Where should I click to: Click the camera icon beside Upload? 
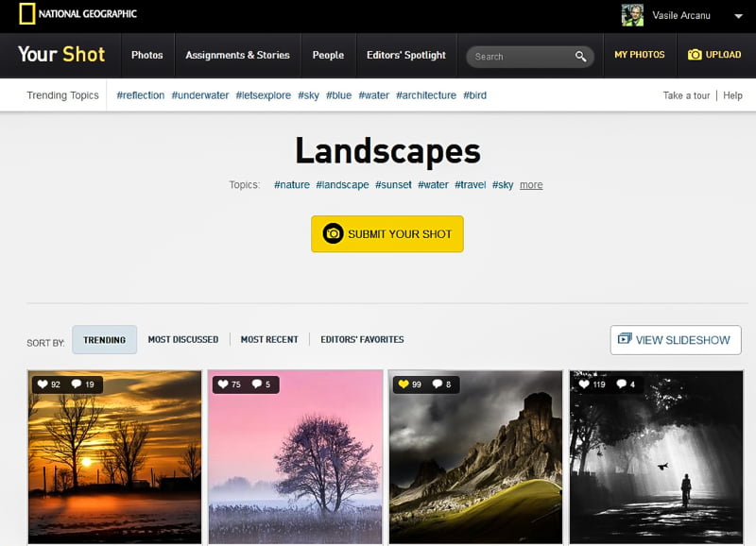point(695,55)
